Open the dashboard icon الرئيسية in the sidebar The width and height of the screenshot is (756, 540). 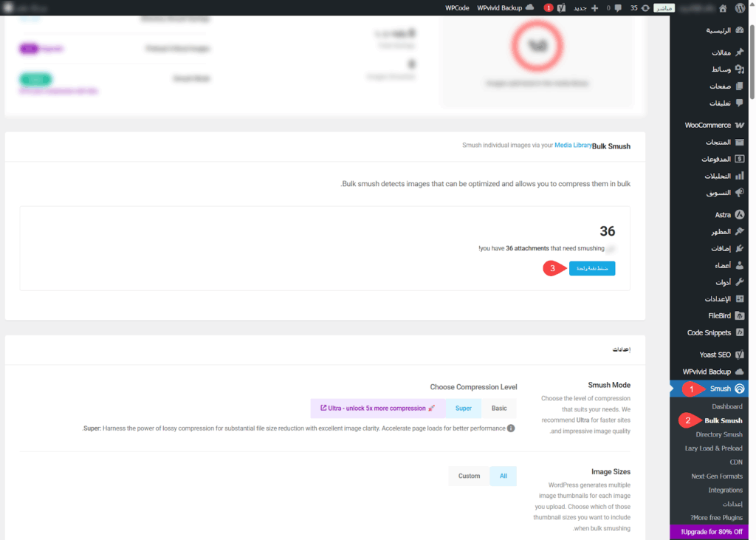740,30
